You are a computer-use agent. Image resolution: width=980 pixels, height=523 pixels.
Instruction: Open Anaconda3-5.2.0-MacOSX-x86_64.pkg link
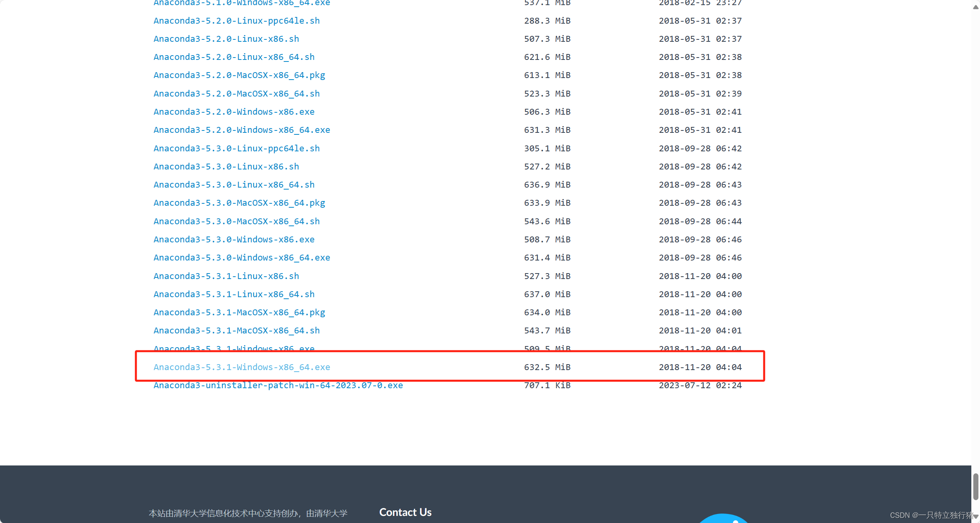click(239, 75)
